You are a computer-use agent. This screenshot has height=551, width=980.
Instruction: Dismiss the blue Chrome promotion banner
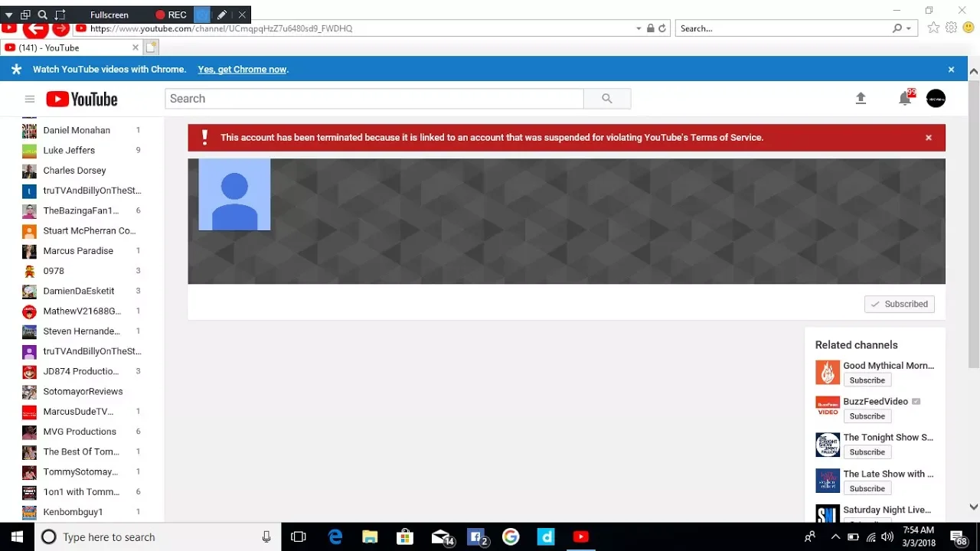pyautogui.click(x=951, y=69)
